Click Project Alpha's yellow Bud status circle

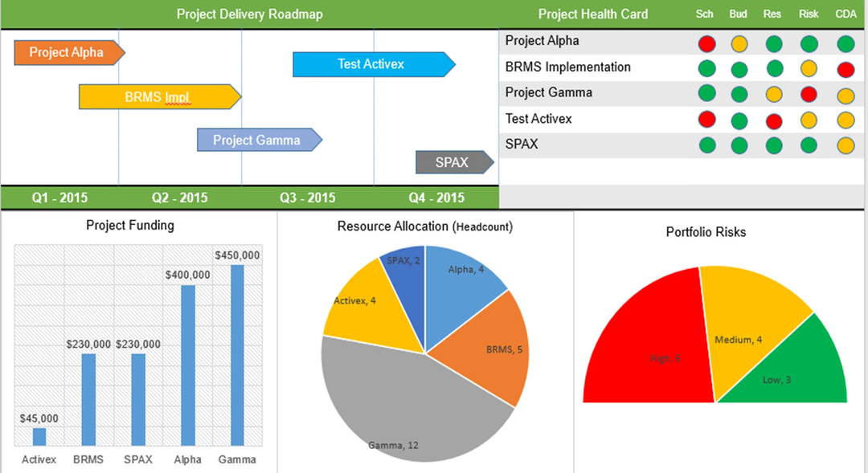[739, 43]
